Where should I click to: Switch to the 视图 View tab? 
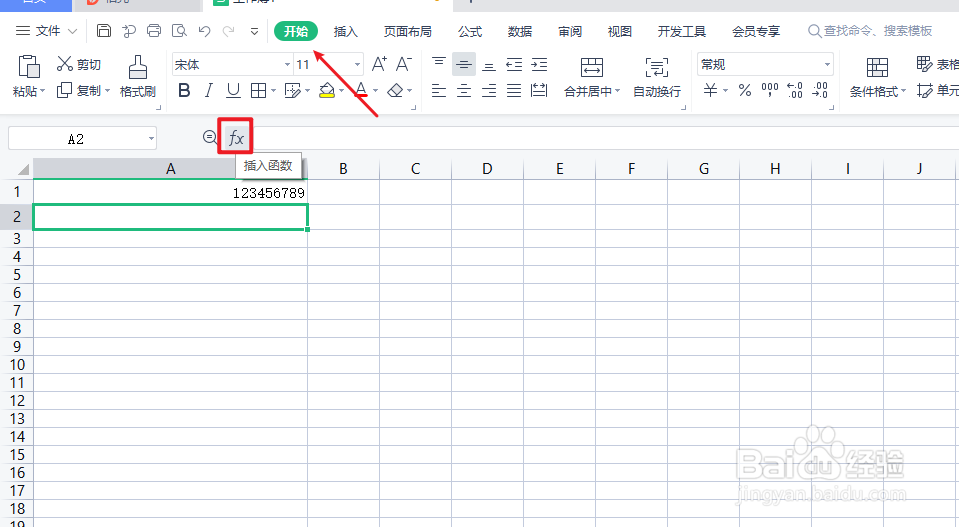tap(620, 31)
